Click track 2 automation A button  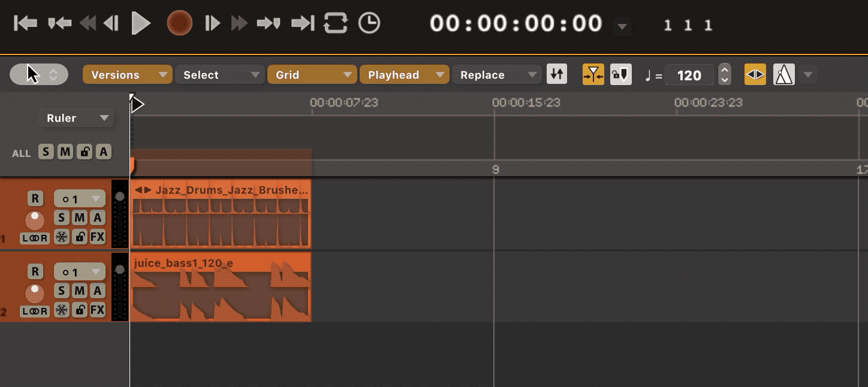point(97,291)
